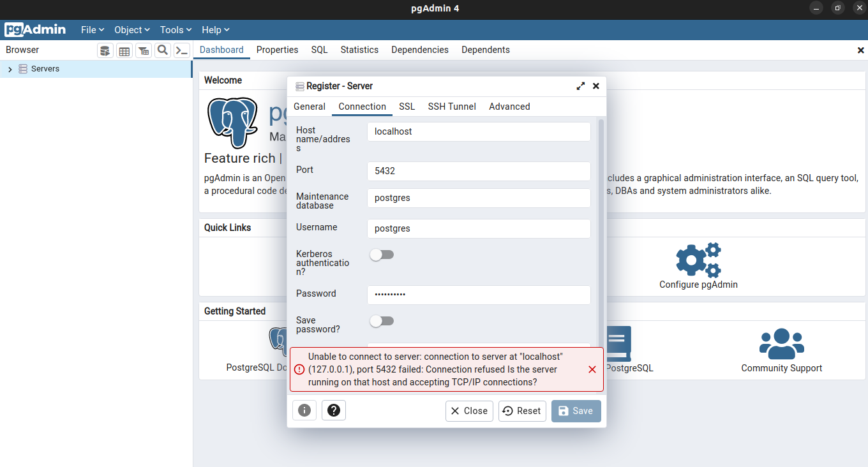This screenshot has height=467, width=868.
Task: Click the Maintenance database field
Action: (479, 198)
